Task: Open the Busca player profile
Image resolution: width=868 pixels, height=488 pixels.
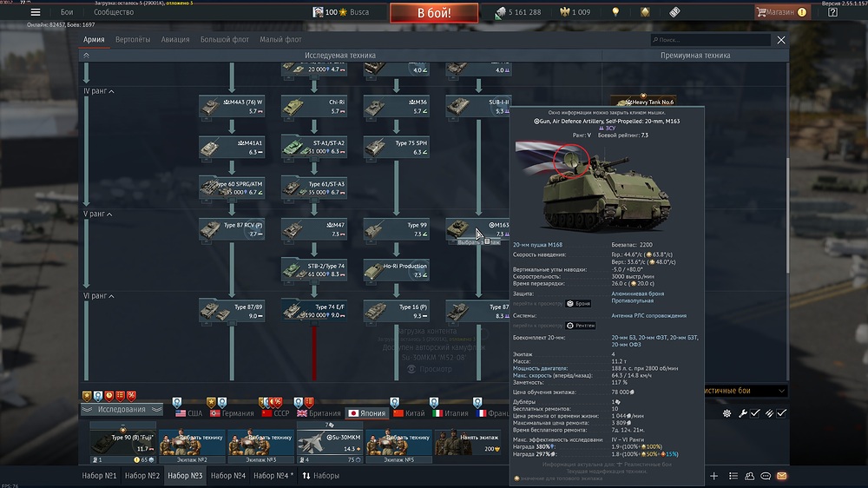Action: (340, 12)
